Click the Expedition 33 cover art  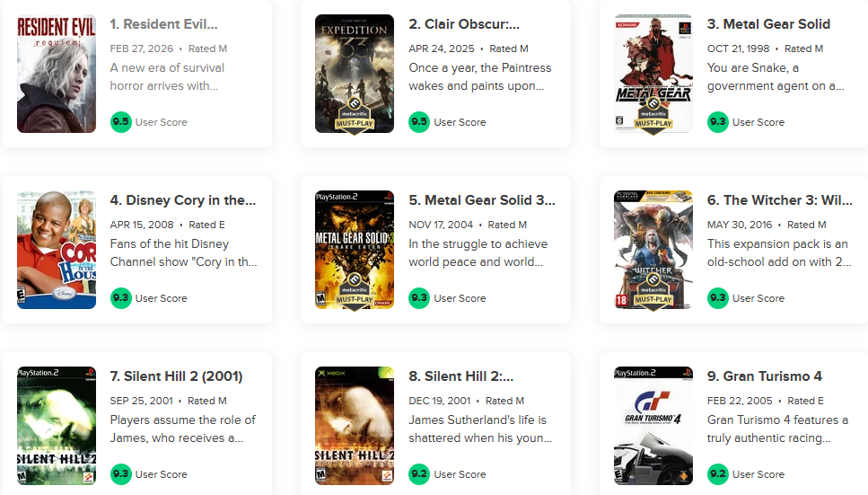coord(355,74)
